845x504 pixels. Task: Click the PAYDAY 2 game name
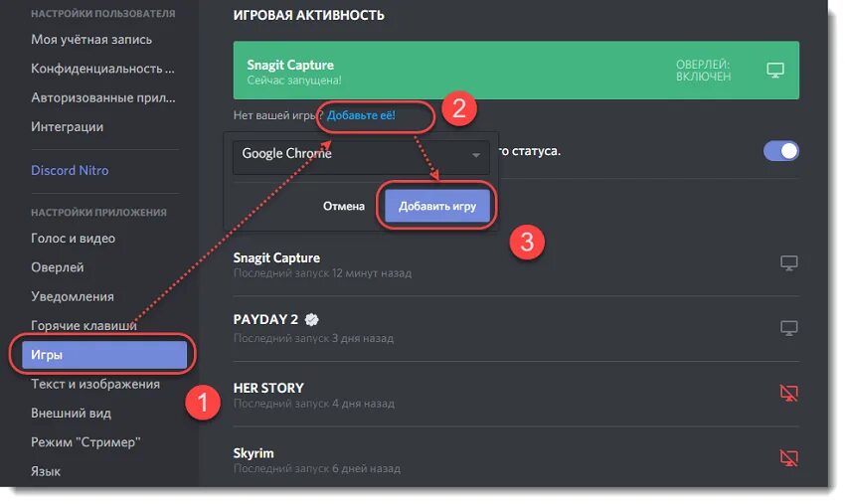tap(265, 319)
